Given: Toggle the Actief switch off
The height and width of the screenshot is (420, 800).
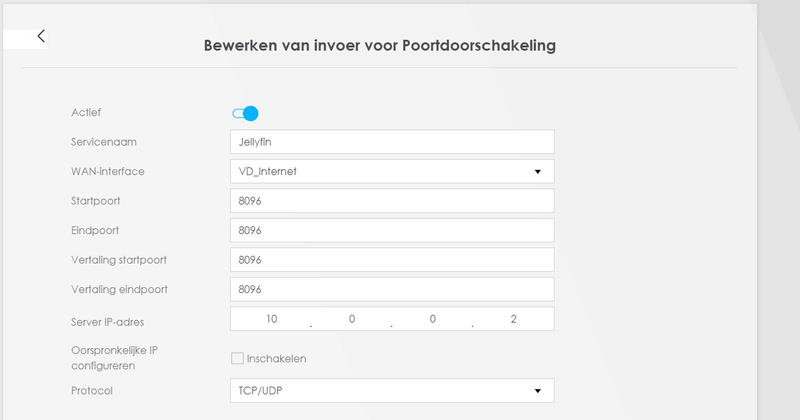Looking at the screenshot, I should [245, 113].
